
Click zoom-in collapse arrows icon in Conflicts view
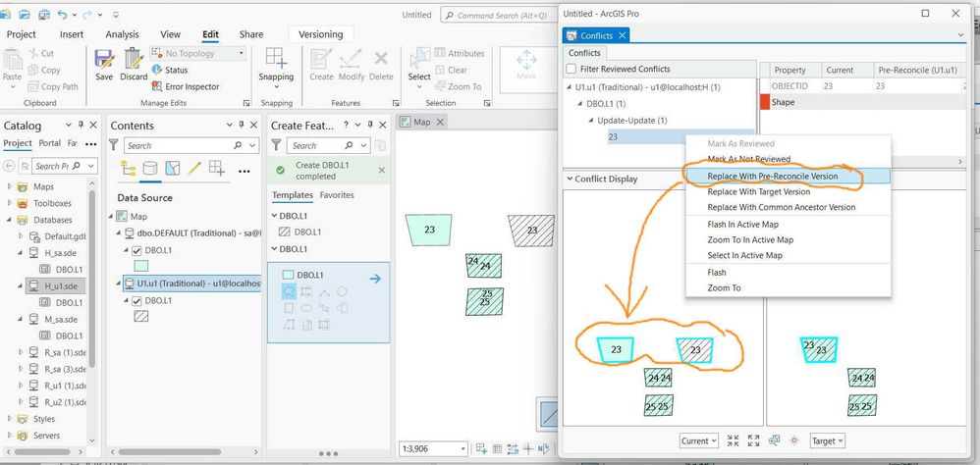point(734,440)
